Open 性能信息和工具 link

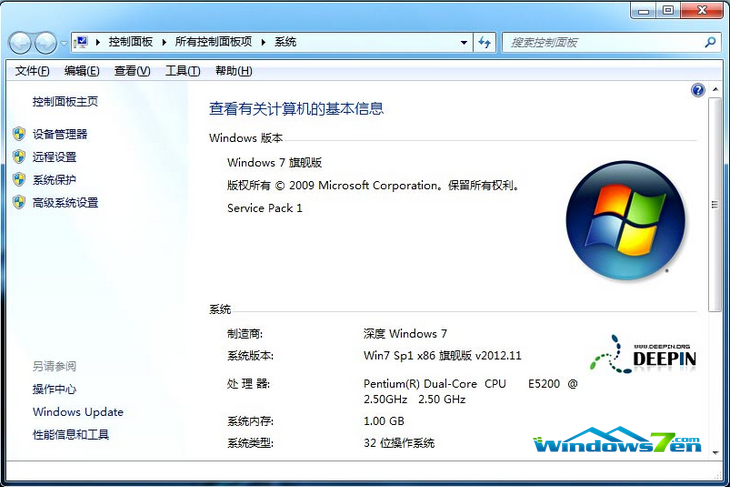[71, 434]
